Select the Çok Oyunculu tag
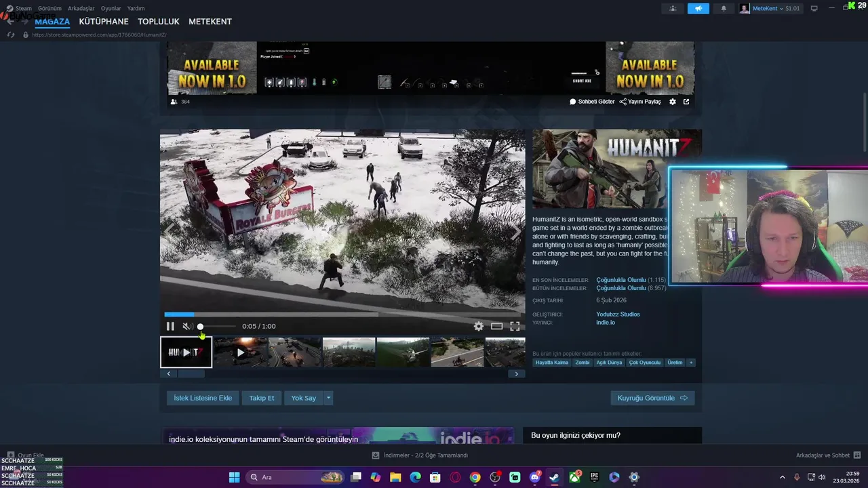This screenshot has width=868, height=488. (645, 363)
